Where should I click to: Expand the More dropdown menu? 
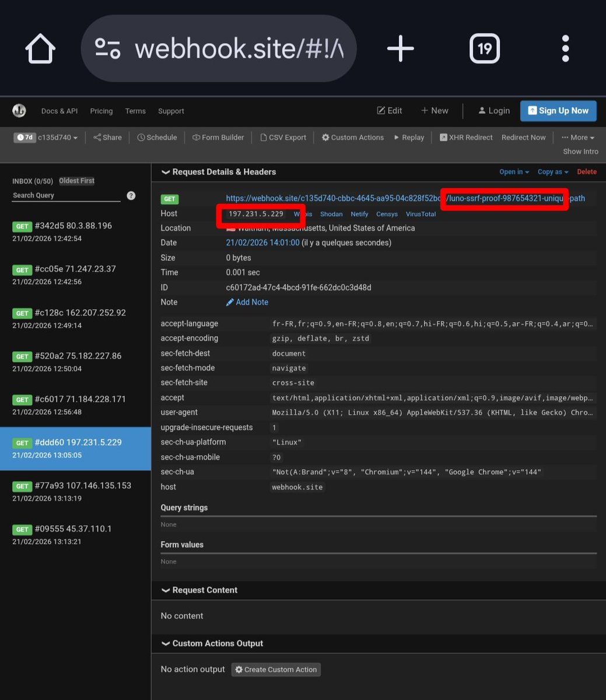578,138
